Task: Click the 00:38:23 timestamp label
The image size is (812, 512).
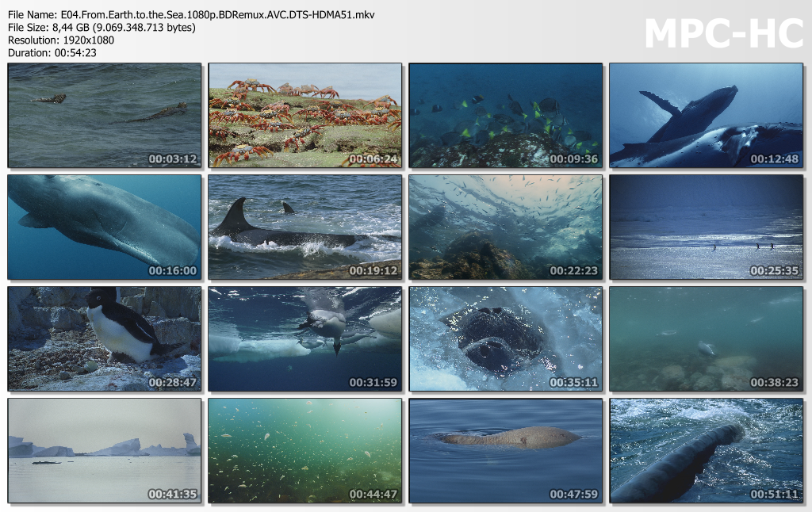Action: coord(775,383)
